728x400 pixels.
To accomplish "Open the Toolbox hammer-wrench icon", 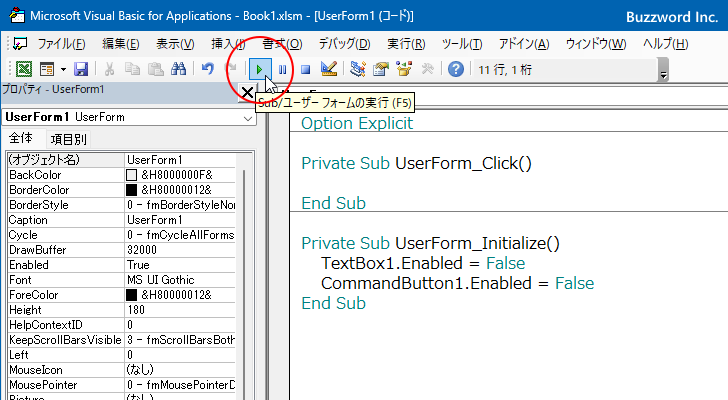I will pyautogui.click(x=427, y=69).
